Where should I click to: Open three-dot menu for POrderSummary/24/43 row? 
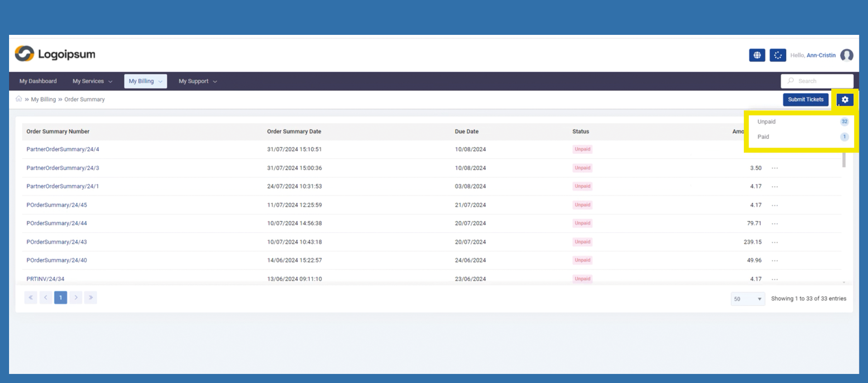[775, 242]
